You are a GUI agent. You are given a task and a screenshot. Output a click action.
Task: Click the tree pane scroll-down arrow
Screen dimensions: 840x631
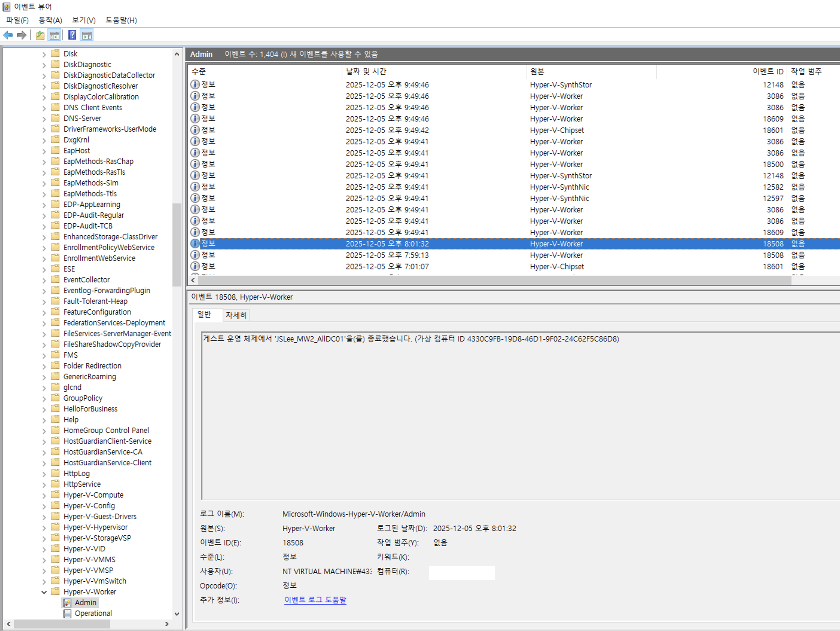pyautogui.click(x=176, y=614)
